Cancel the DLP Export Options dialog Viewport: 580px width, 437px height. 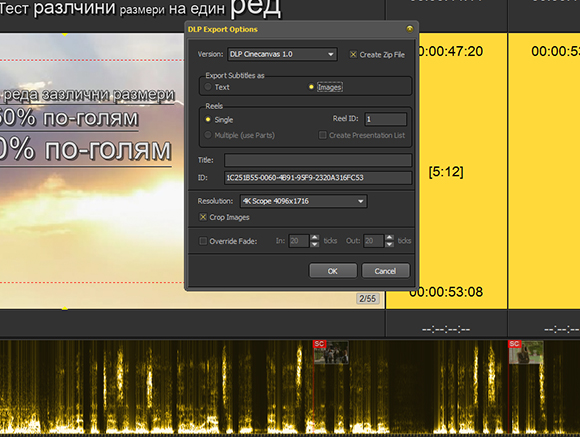385,271
